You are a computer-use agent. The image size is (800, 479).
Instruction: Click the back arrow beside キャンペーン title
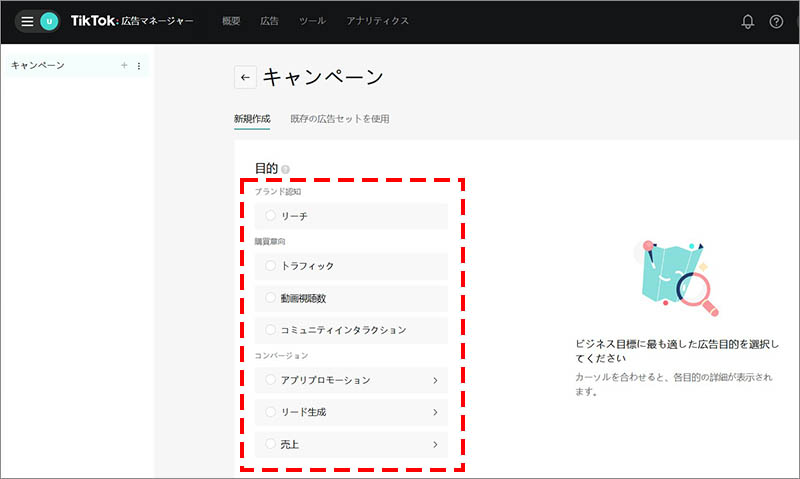pyautogui.click(x=245, y=78)
